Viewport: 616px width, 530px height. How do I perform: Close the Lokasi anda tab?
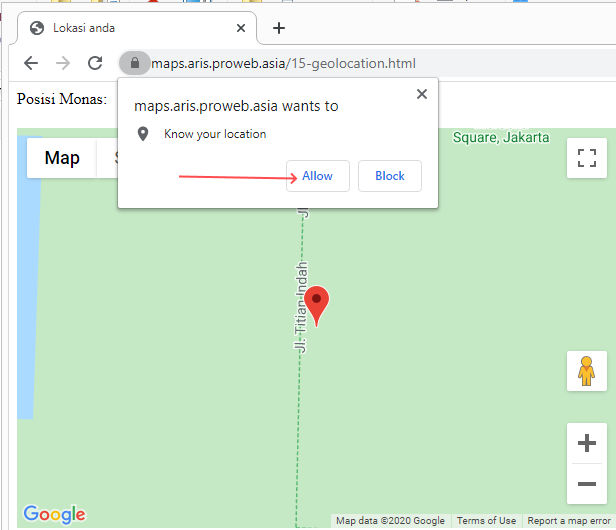(241, 28)
